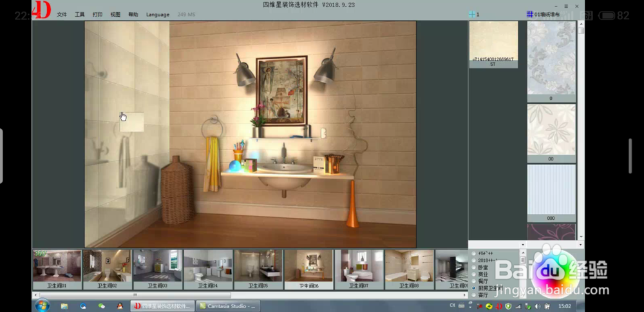Select the 客厅 room category
644x312 pixels.
[x=480, y=295]
